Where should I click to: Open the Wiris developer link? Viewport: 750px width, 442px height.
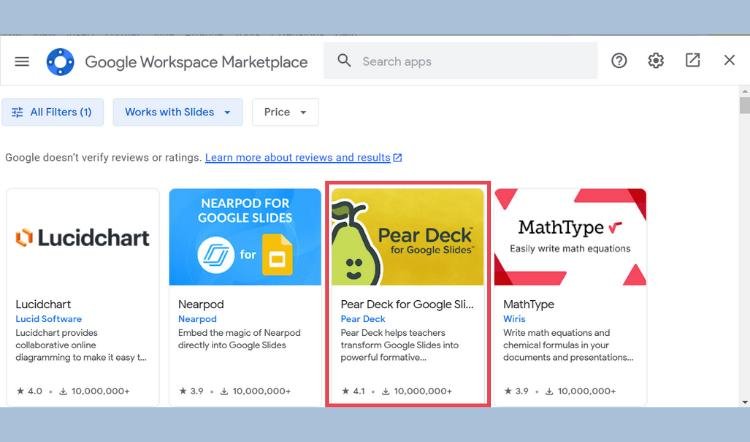[514, 319]
